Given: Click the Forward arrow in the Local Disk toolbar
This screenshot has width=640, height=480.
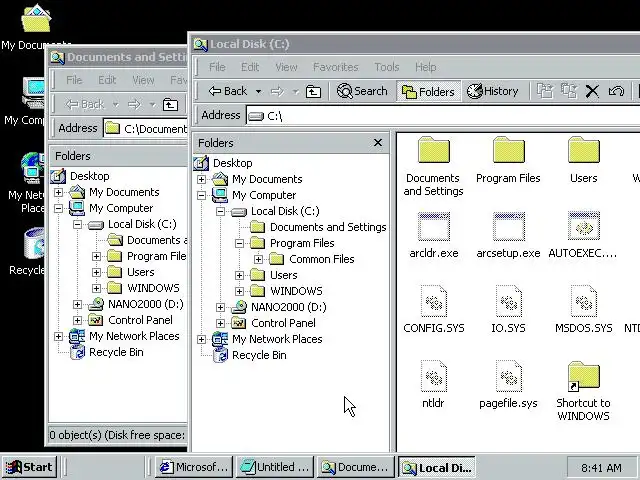Looking at the screenshot, I should click(277, 91).
